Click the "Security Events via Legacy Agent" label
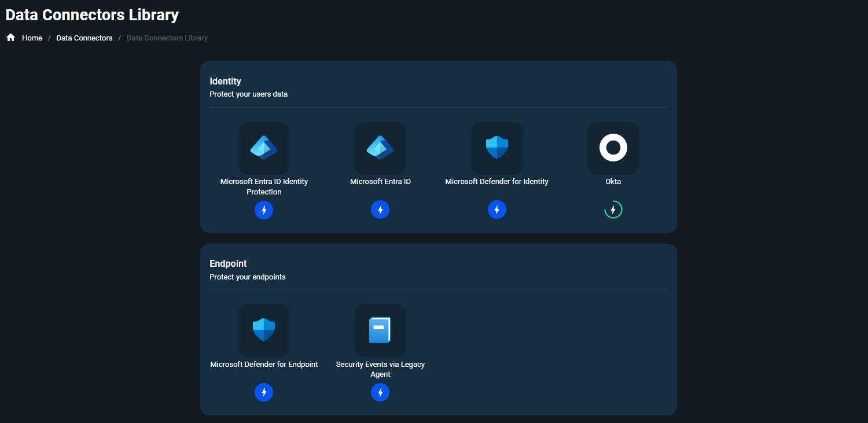 380,369
